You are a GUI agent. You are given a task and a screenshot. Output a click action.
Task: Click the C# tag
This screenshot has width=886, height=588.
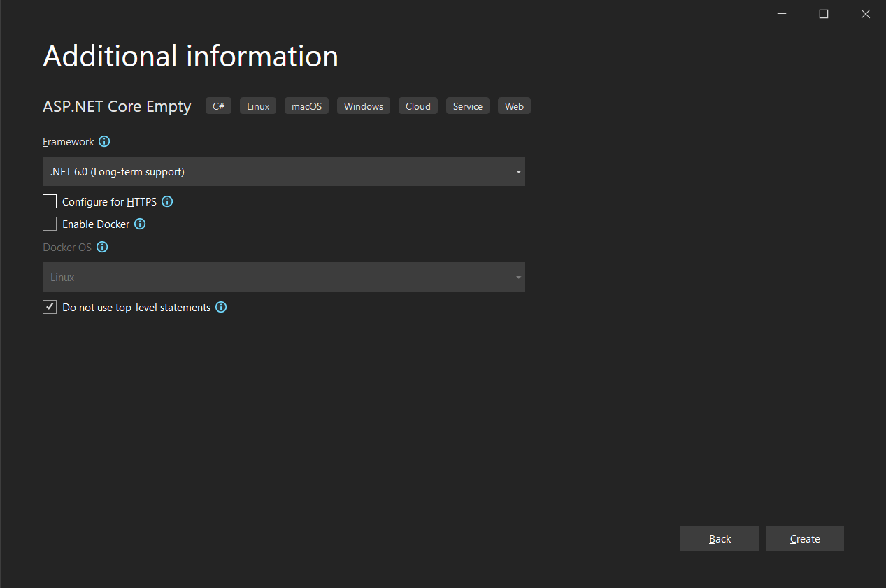pos(218,106)
